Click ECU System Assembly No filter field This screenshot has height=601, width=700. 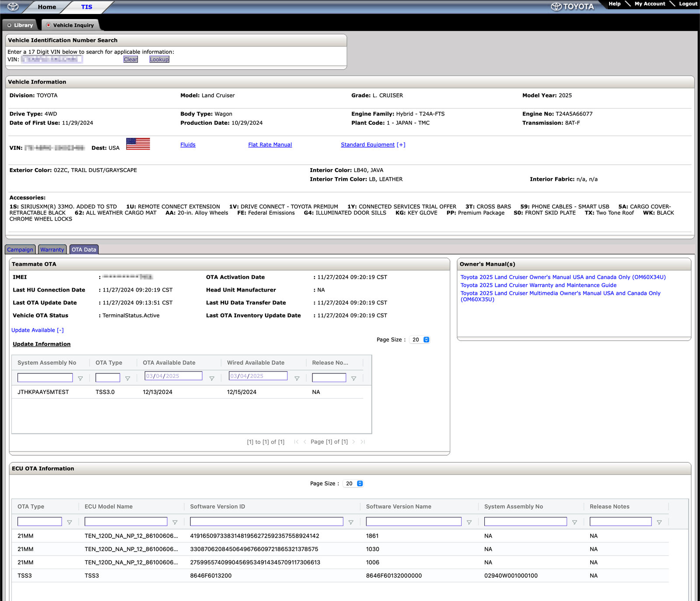[x=525, y=521]
